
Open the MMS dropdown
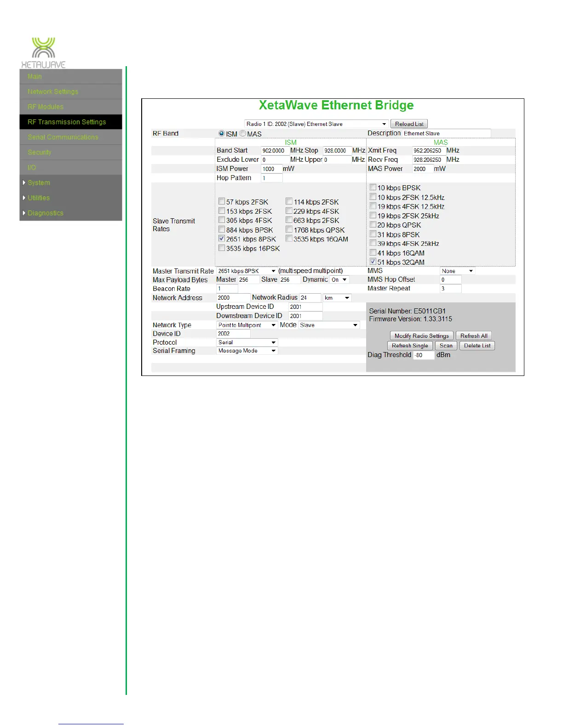pyautogui.click(x=457, y=271)
